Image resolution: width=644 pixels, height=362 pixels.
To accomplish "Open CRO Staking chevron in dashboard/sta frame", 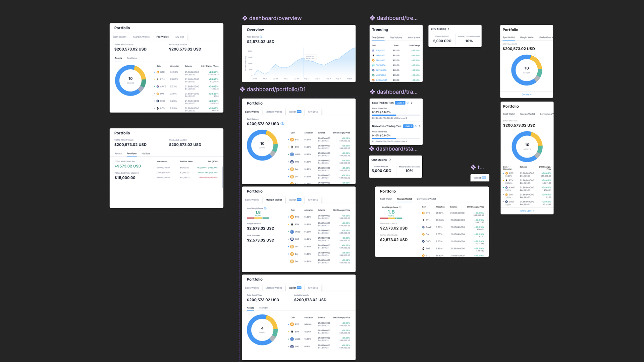I will pos(390,160).
